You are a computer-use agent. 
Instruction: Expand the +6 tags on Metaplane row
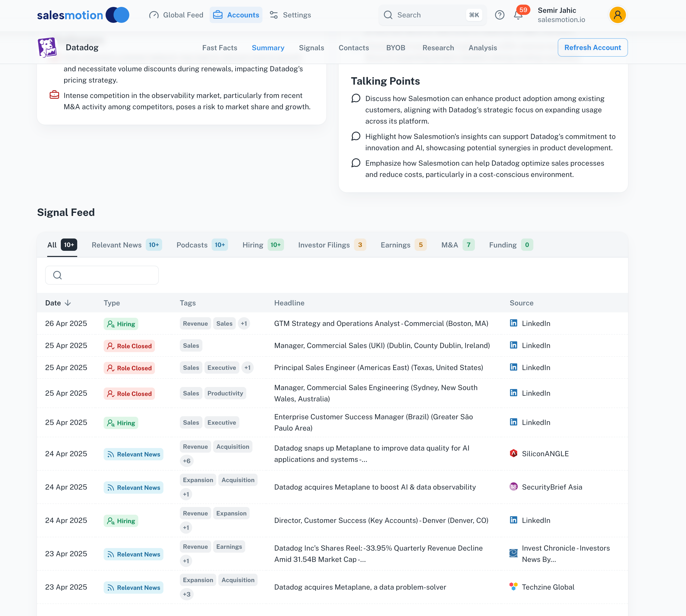click(x=187, y=461)
